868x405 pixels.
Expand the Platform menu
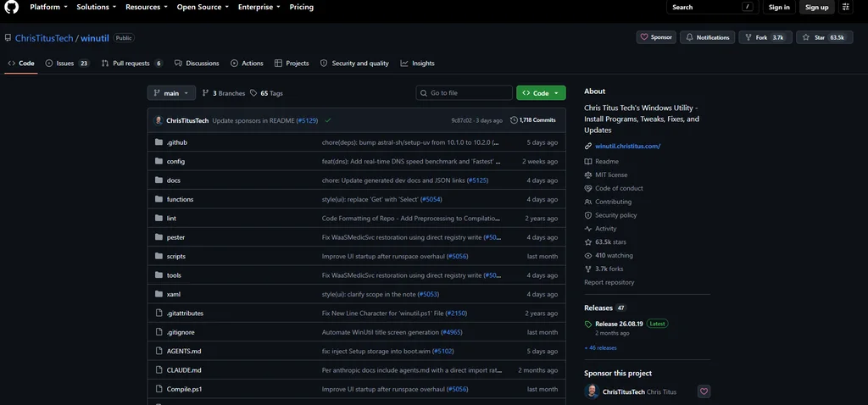pyautogui.click(x=48, y=7)
